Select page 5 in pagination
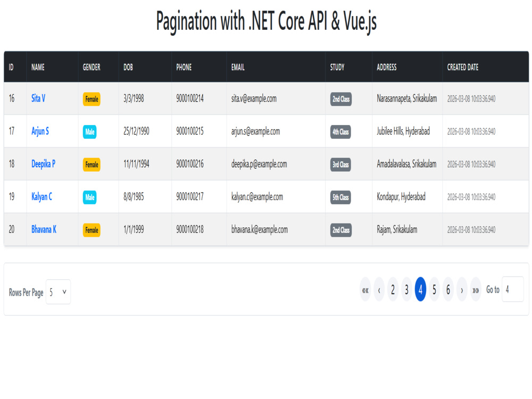Image resolution: width=532 pixels, height=399 pixels. coord(434,289)
